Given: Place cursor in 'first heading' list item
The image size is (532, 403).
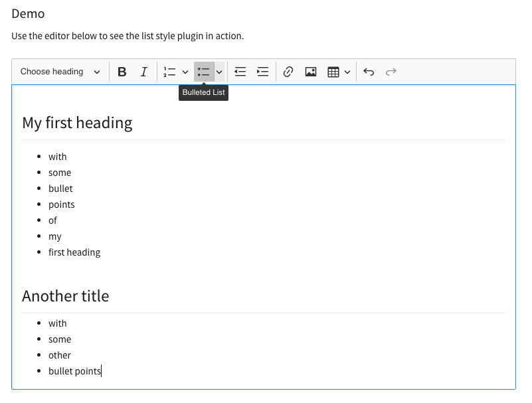Looking at the screenshot, I should [74, 252].
